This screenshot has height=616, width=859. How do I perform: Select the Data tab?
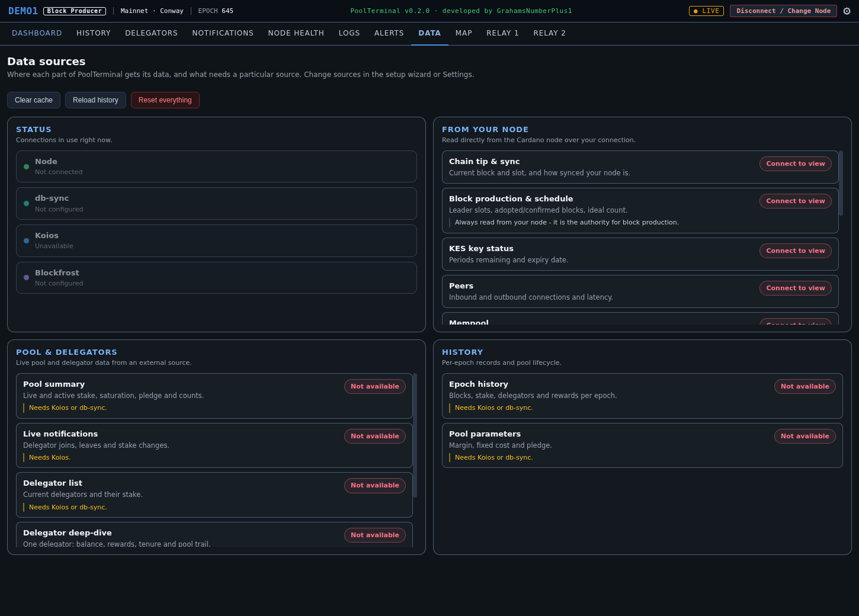(x=430, y=33)
